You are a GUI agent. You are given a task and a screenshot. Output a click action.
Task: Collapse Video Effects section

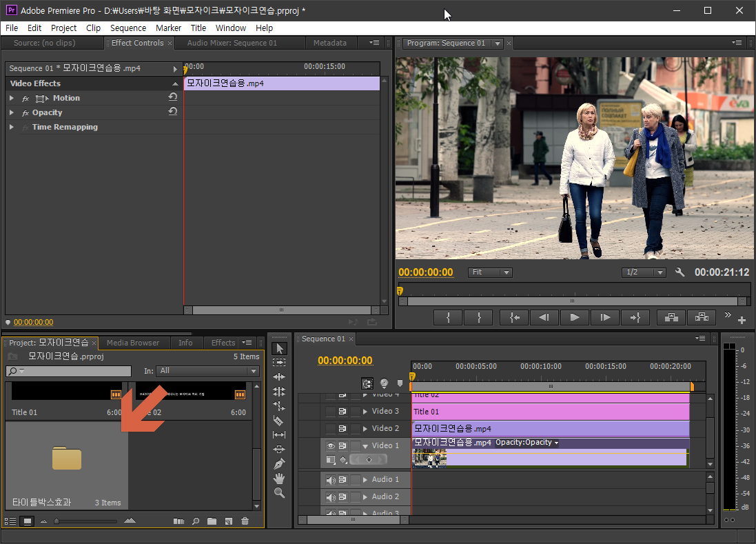[x=175, y=83]
